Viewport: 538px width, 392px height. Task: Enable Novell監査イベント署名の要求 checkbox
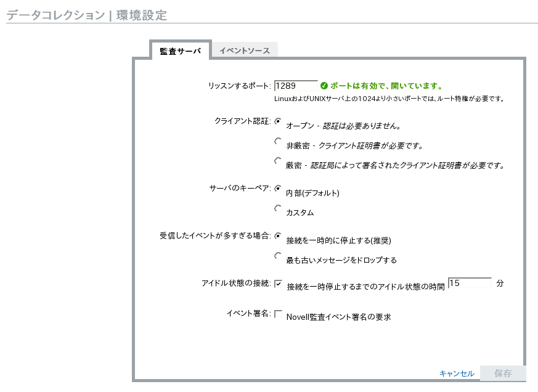[x=278, y=314]
